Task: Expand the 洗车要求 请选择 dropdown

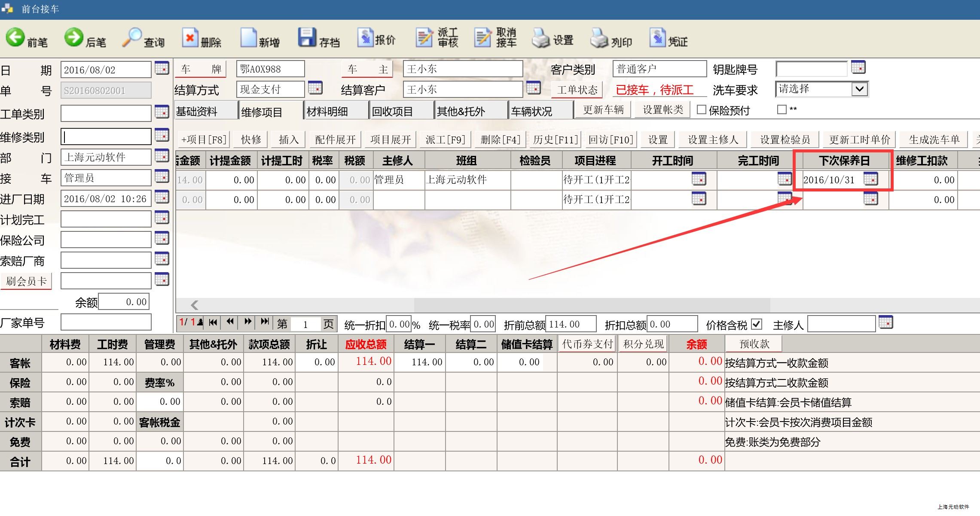Action: pos(859,89)
